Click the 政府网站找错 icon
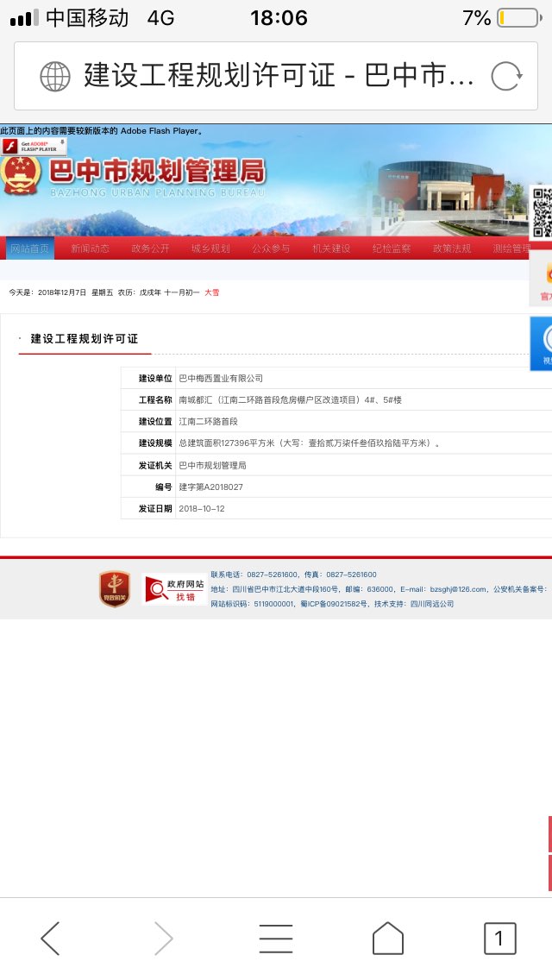 (x=174, y=588)
